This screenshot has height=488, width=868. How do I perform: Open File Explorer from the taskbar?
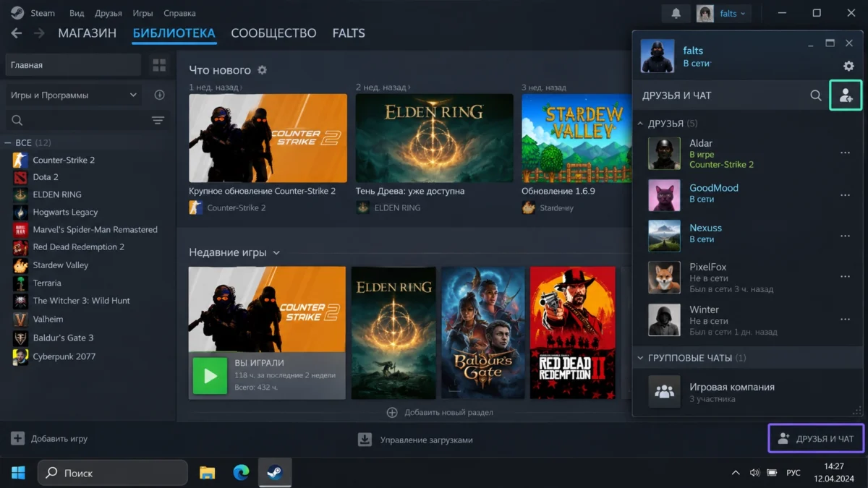click(208, 473)
